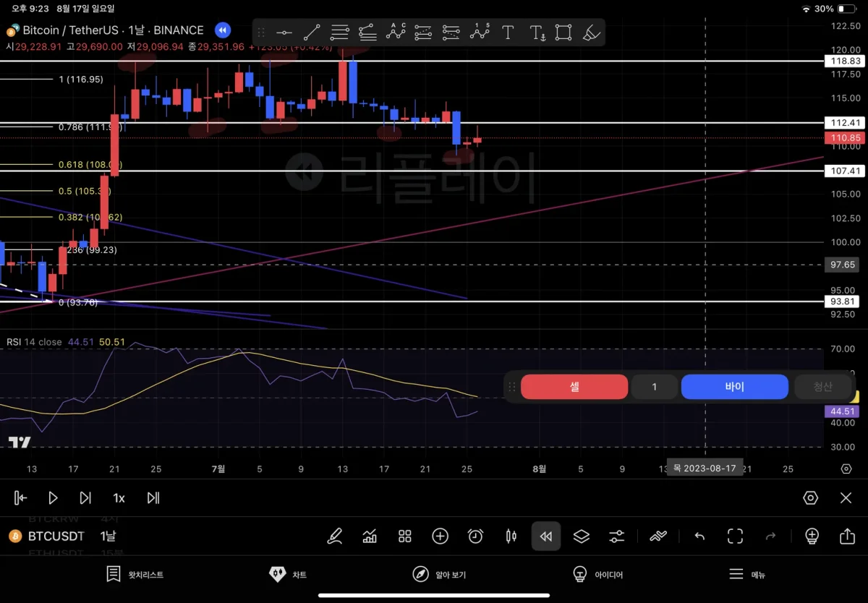Screen dimensions: 868x603
Task: Tap the alarm clock alert icon
Action: coord(475,536)
